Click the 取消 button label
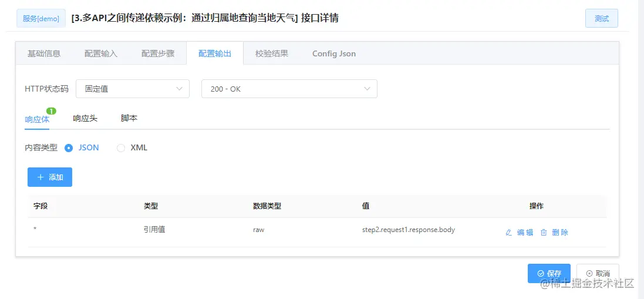This screenshot has width=644, height=299. pos(602,274)
